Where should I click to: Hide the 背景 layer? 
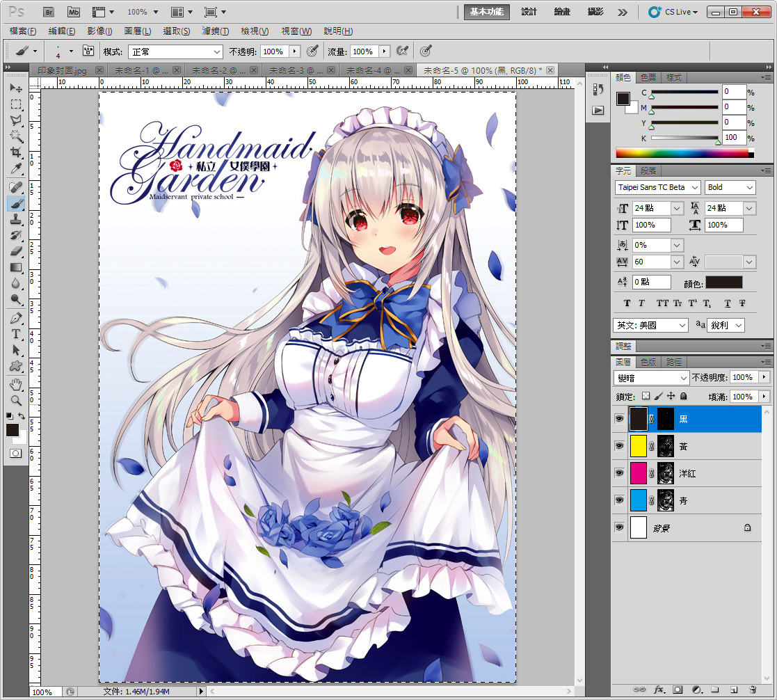(x=619, y=527)
